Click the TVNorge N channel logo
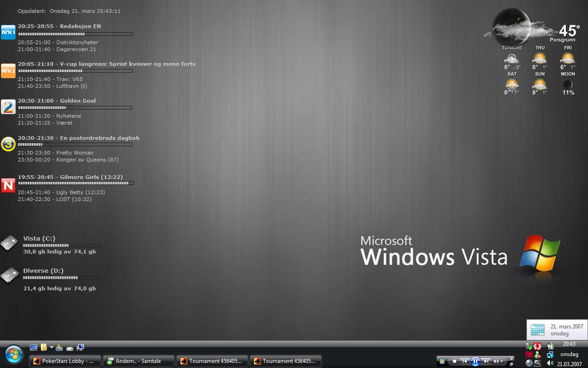Screen dimensions: 588x368 8,185
